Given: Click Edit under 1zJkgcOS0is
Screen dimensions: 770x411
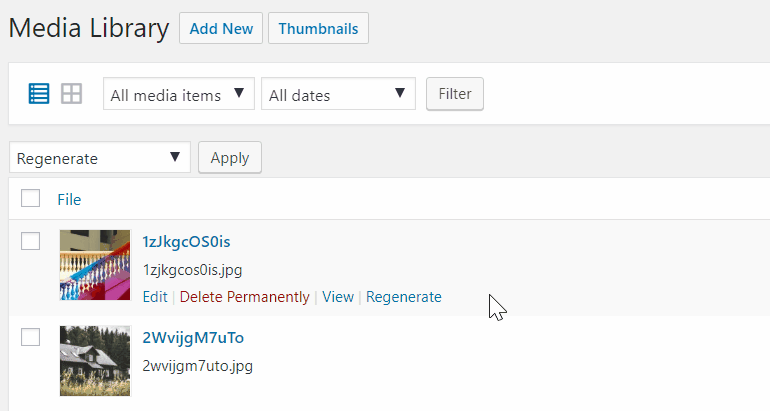Looking at the screenshot, I should pyautogui.click(x=155, y=297).
